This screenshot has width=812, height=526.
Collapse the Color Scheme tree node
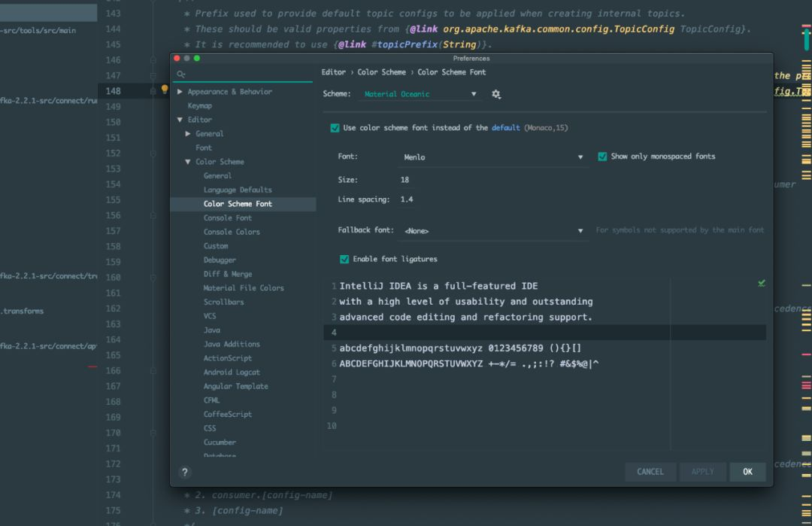tap(188, 162)
